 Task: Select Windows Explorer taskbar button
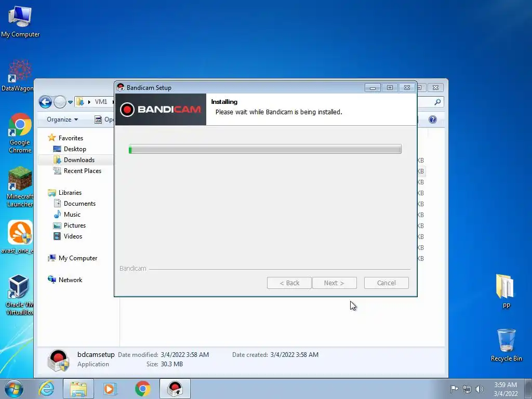point(78,389)
